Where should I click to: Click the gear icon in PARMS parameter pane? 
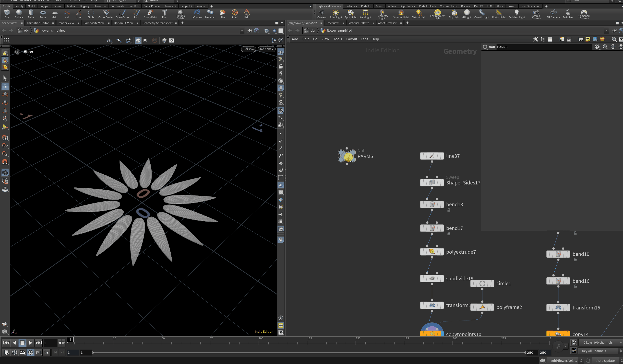[597, 47]
